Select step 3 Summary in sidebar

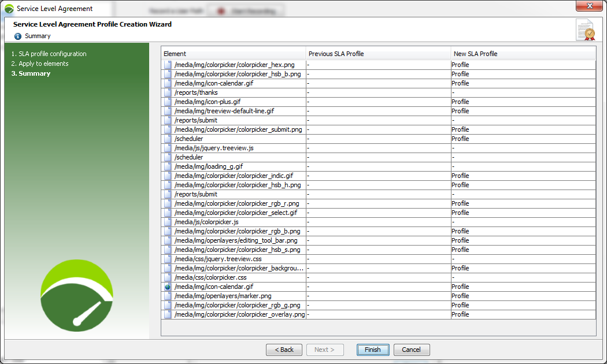pyautogui.click(x=31, y=73)
